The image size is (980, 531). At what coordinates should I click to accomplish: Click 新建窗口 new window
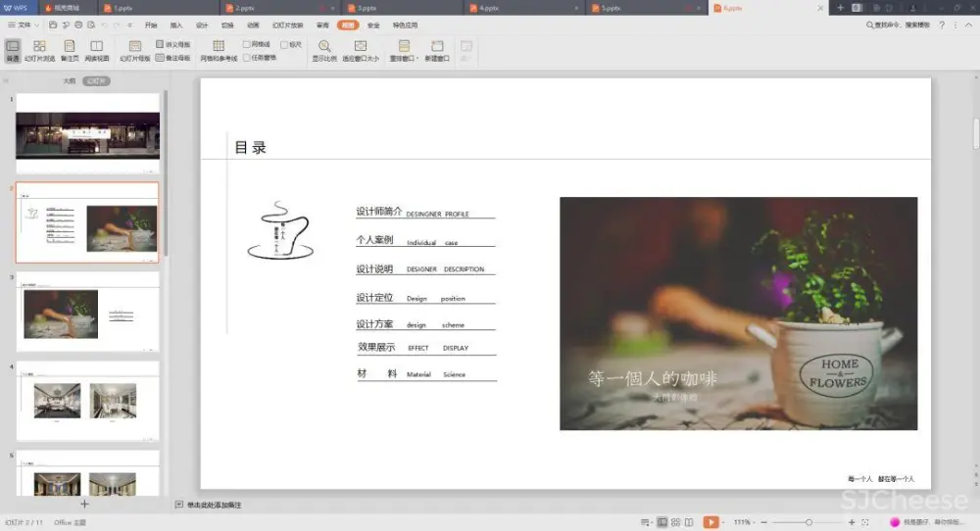[x=437, y=51]
